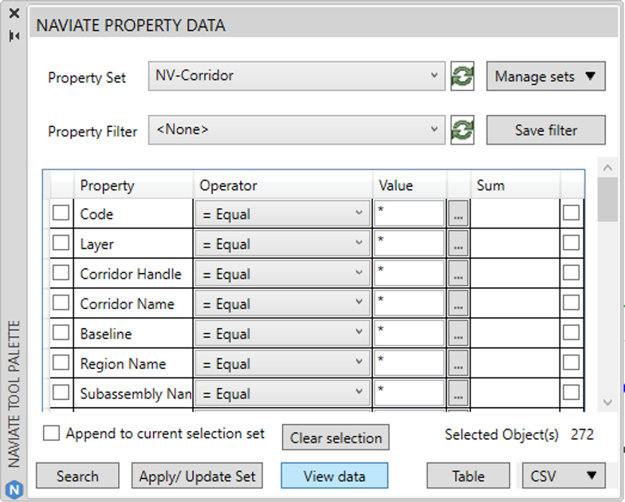Click the Corridor Handle value field
This screenshot has height=502, width=625.
coord(409,274)
